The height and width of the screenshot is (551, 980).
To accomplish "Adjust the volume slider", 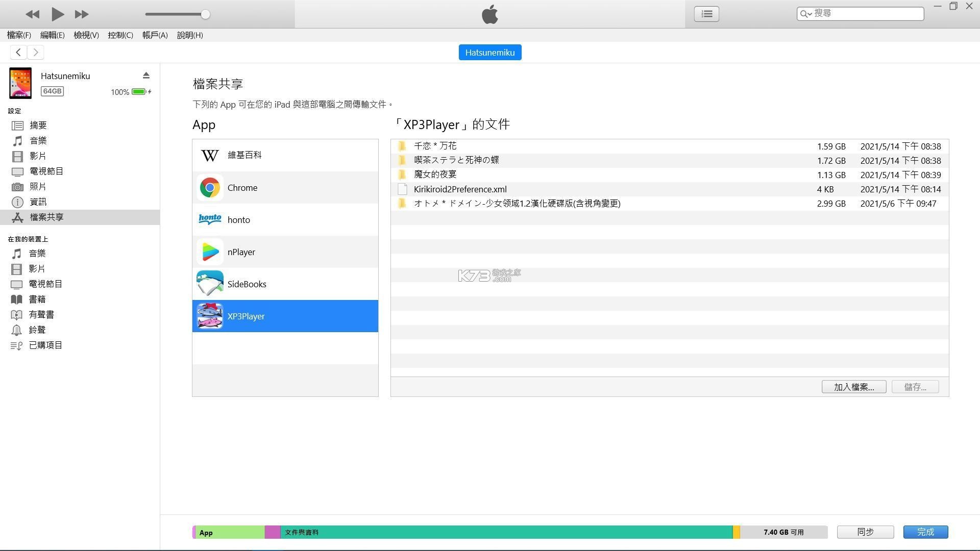I will click(205, 14).
